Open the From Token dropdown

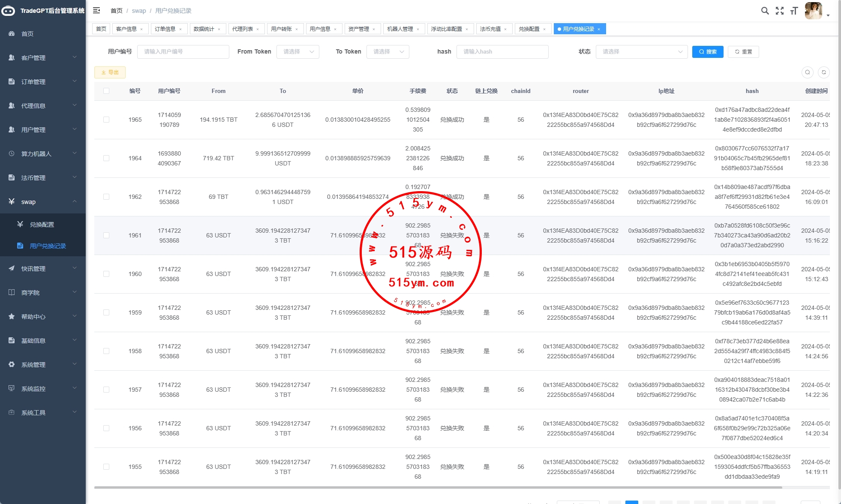pyautogui.click(x=298, y=51)
